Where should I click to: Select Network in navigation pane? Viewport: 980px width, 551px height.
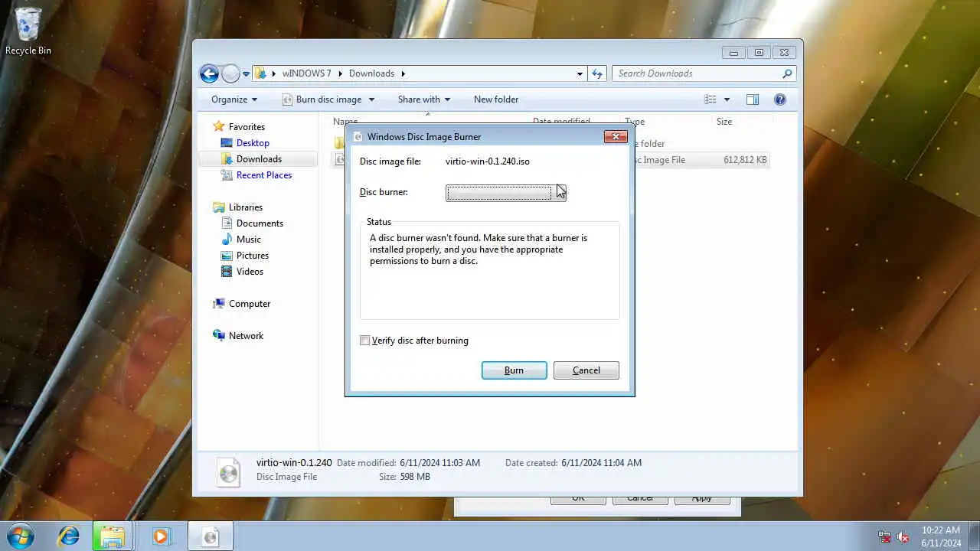point(246,336)
